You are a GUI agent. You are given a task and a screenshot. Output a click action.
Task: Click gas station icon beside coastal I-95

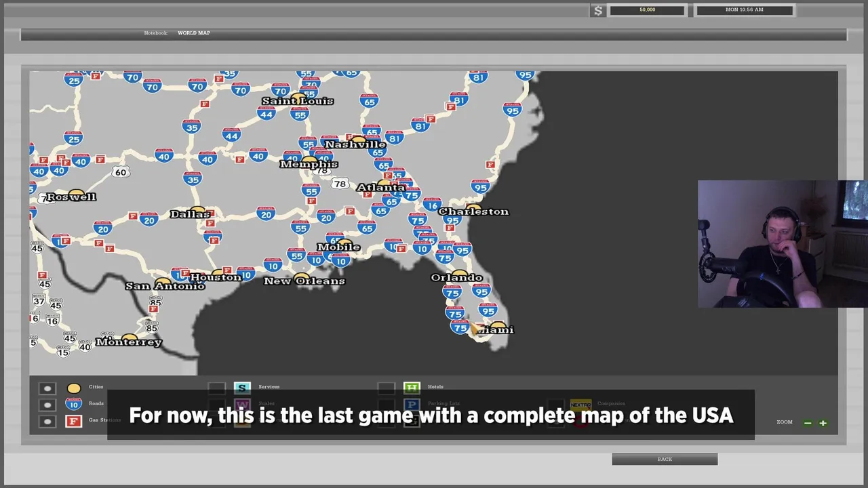tap(490, 165)
